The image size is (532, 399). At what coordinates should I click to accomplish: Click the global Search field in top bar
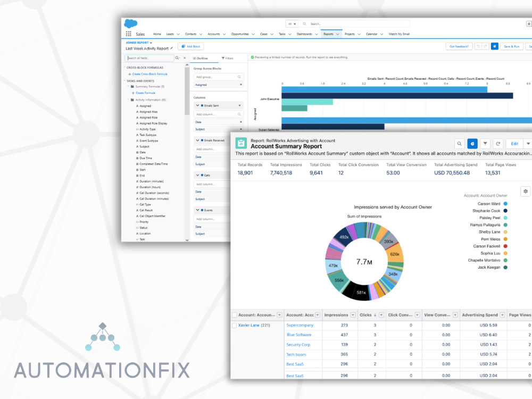point(355,24)
